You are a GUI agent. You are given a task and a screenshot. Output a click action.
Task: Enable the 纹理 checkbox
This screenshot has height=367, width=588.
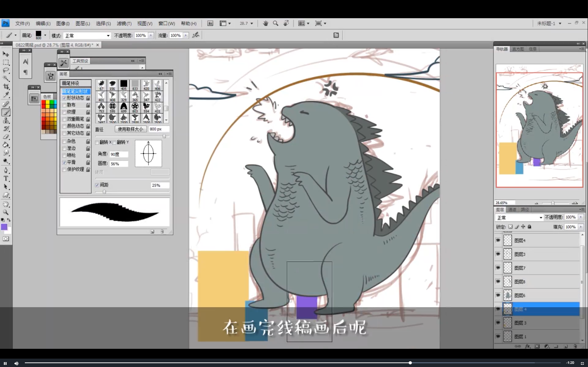[x=64, y=112]
